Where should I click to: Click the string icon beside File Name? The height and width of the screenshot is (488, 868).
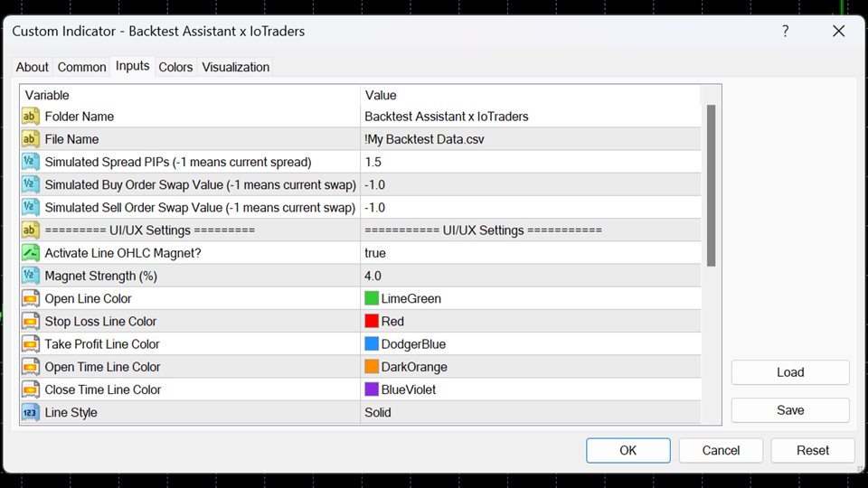click(x=30, y=139)
